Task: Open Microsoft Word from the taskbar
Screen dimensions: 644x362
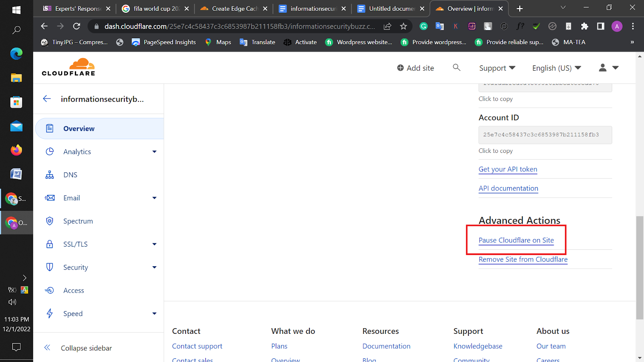Action: [16, 174]
